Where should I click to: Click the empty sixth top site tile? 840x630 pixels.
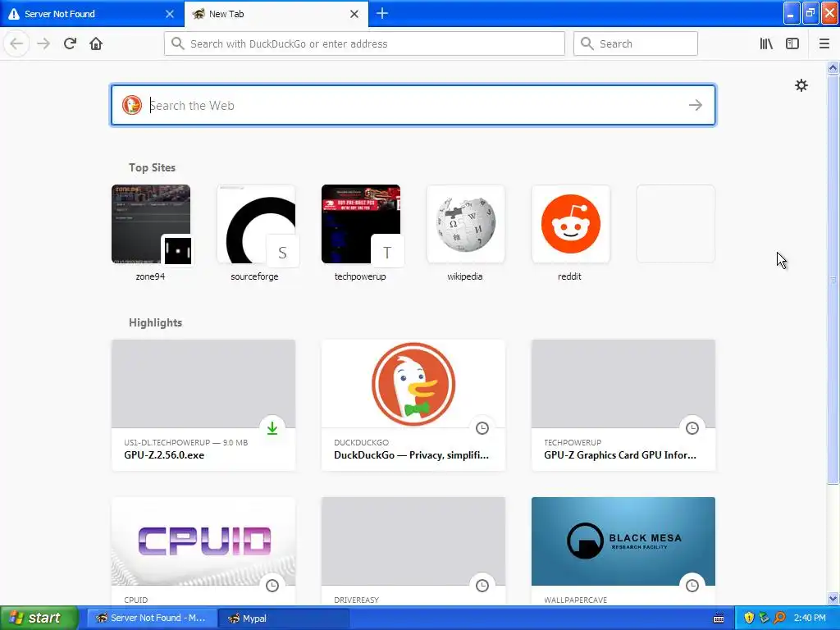coord(676,224)
